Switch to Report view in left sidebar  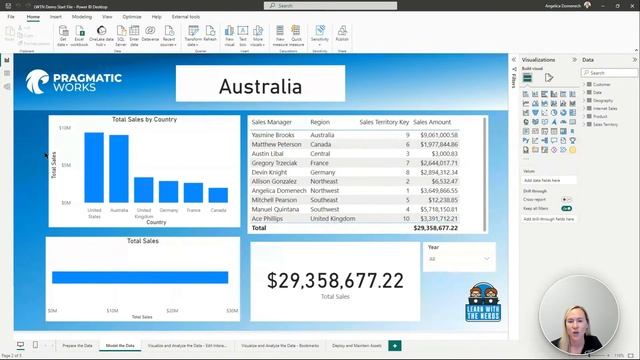[x=7, y=60]
